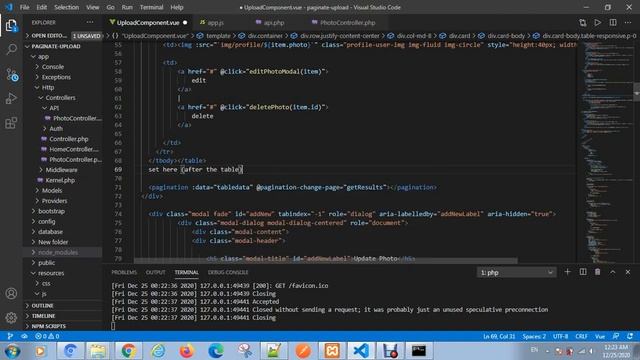Open editor more actions ellipsis

click(628, 22)
